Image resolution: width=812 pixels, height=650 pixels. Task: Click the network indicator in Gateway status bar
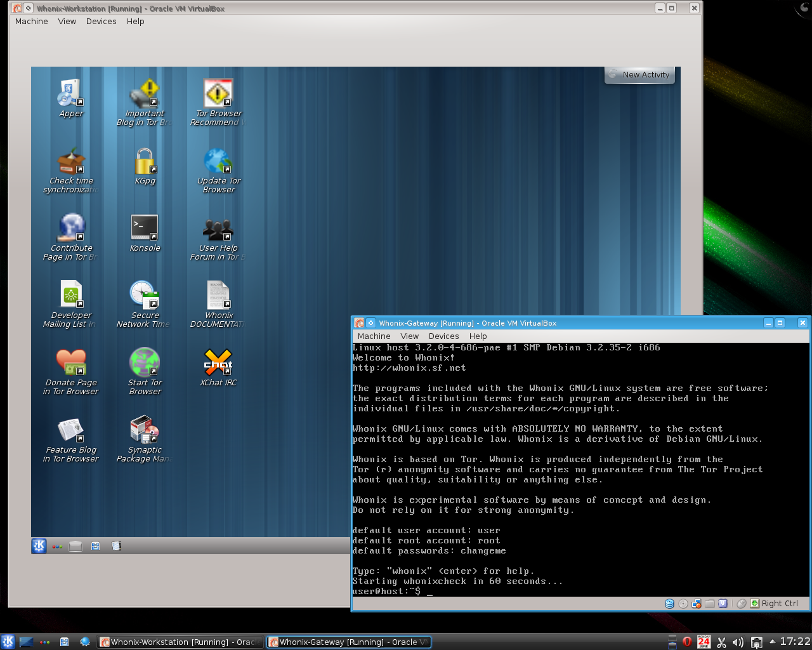(x=696, y=604)
